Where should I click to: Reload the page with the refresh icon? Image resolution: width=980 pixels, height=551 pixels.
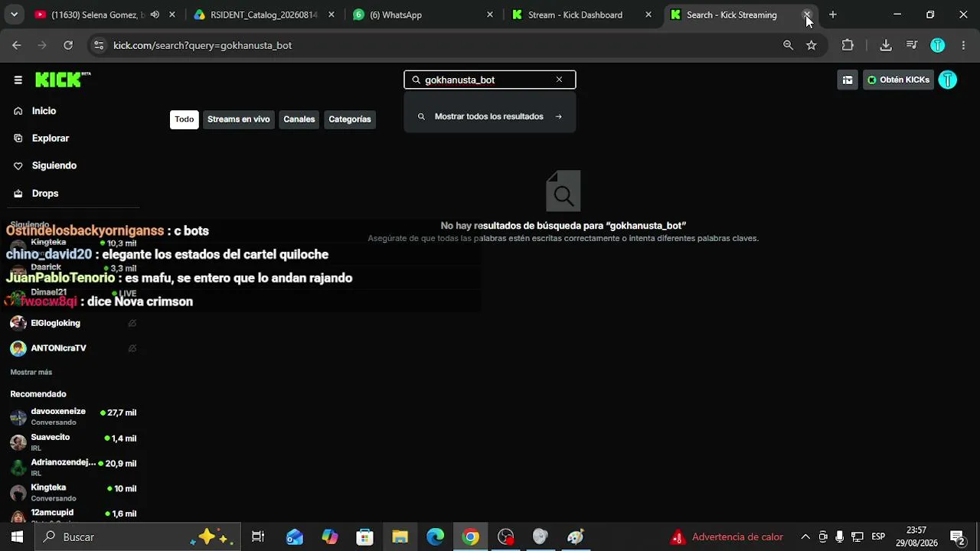[x=68, y=45]
